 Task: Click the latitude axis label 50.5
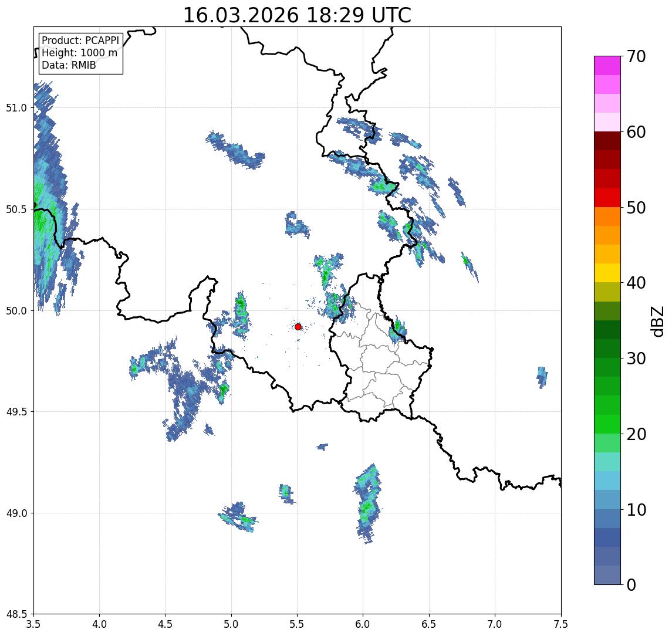tap(16, 209)
